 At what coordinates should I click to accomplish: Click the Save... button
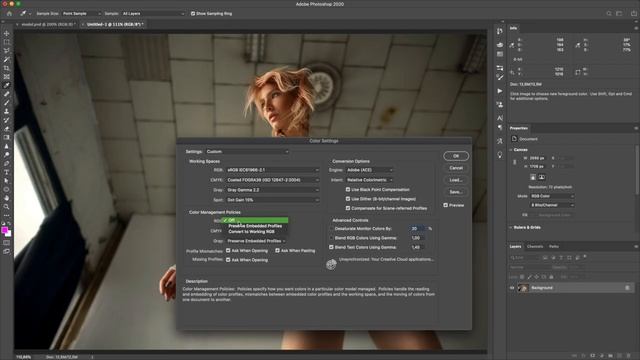(x=456, y=192)
